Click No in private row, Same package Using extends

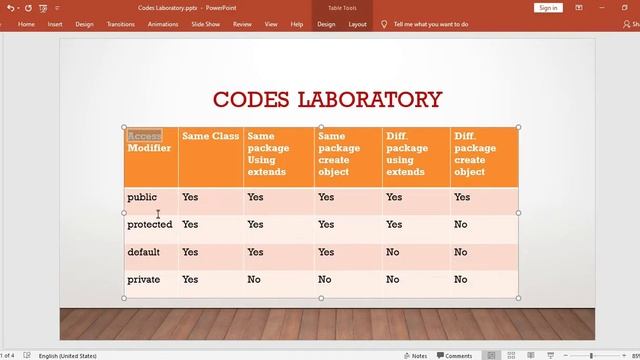coord(254,280)
